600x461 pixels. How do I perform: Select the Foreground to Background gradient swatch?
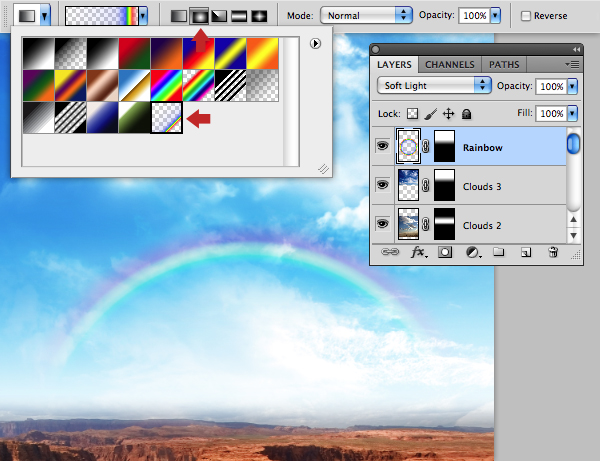pyautogui.click(x=38, y=53)
